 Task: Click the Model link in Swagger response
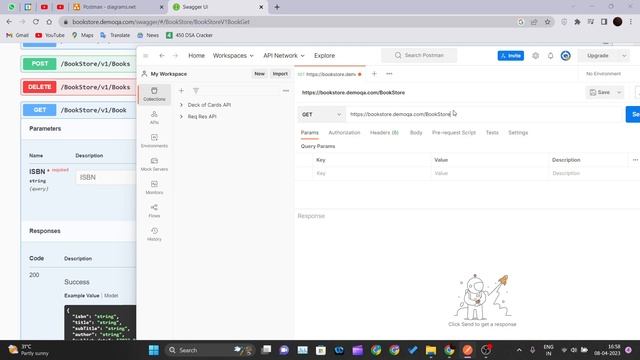pyautogui.click(x=111, y=296)
